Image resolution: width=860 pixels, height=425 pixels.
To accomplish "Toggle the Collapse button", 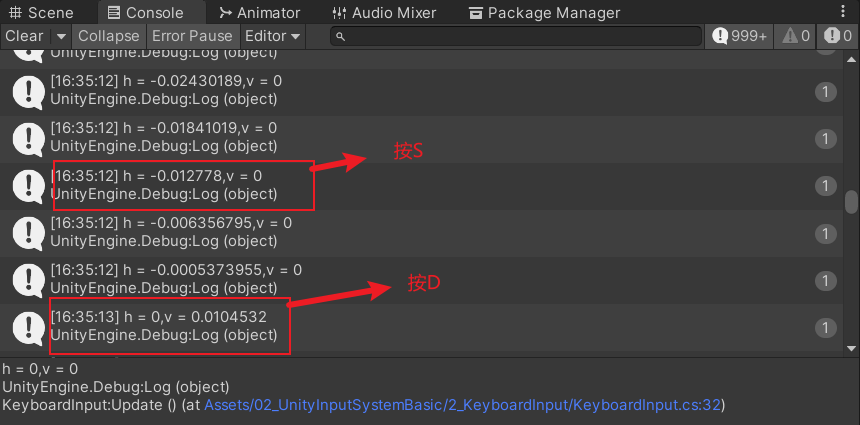I will coord(108,36).
